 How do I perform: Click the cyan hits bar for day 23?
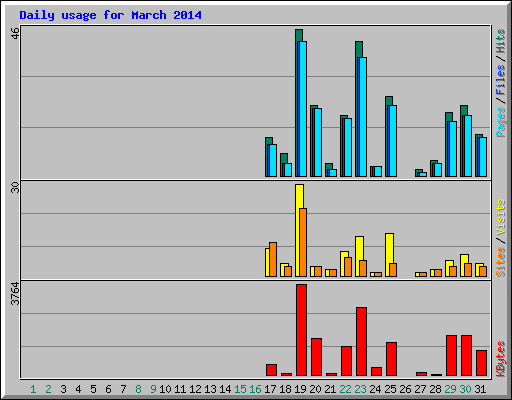363,117
